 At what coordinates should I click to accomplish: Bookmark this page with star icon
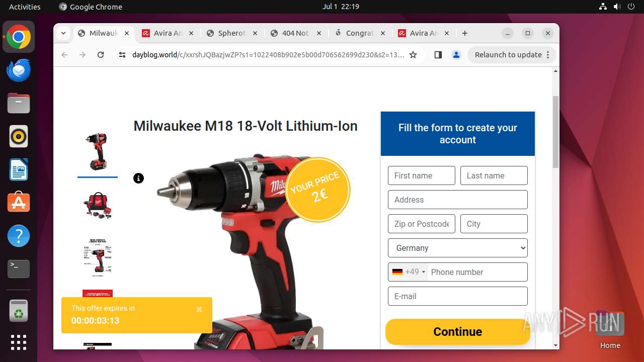point(413,55)
